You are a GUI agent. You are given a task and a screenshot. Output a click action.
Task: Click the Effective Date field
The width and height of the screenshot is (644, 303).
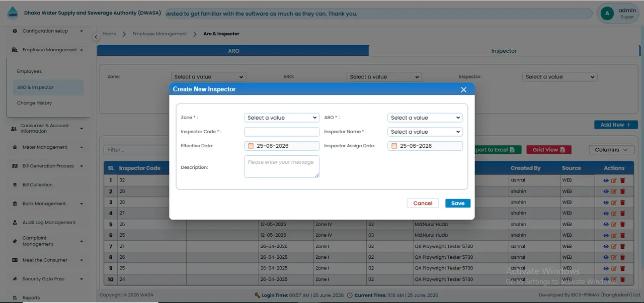tap(282, 146)
